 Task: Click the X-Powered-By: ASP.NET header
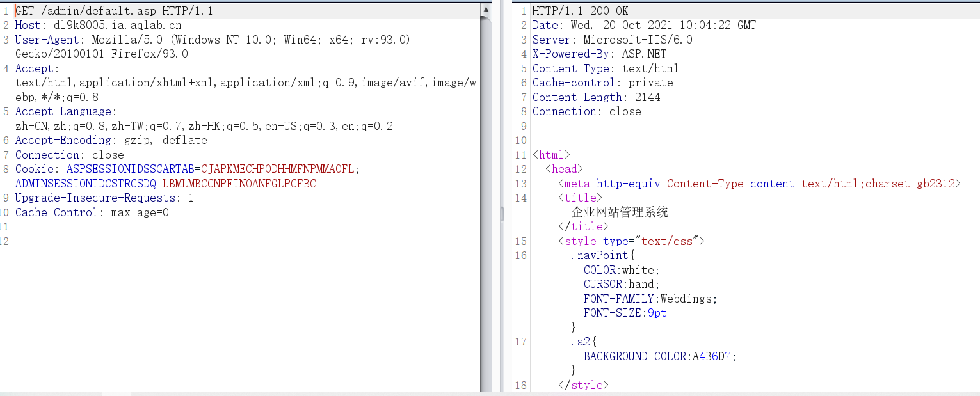pyautogui.click(x=599, y=54)
